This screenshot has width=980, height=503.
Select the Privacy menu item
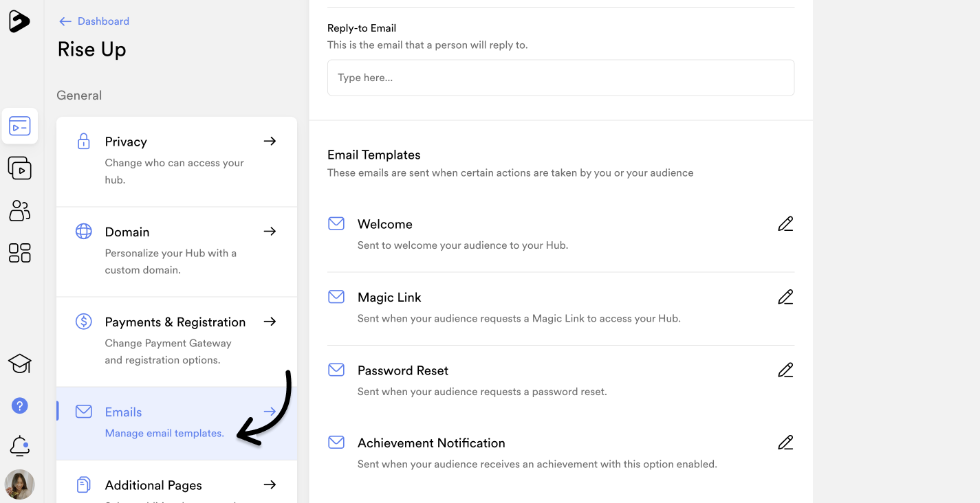[x=177, y=161]
